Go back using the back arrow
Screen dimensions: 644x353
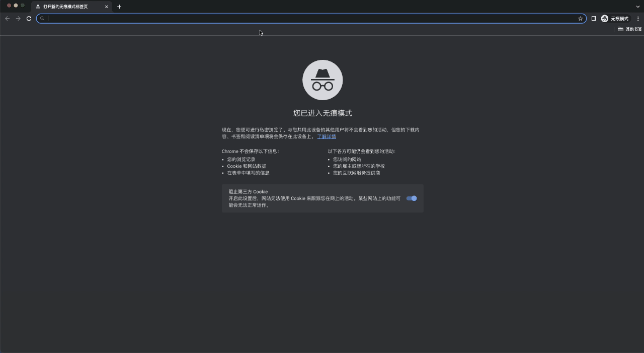(7, 18)
